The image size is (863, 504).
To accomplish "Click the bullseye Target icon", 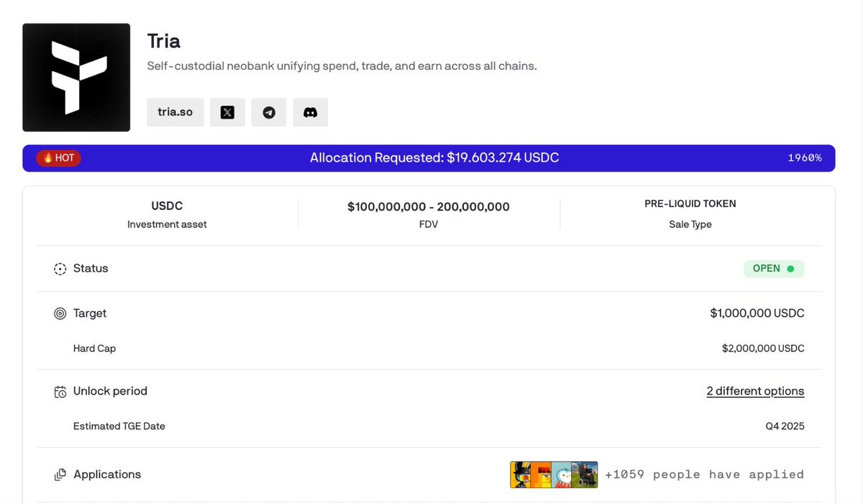I will 60,314.
